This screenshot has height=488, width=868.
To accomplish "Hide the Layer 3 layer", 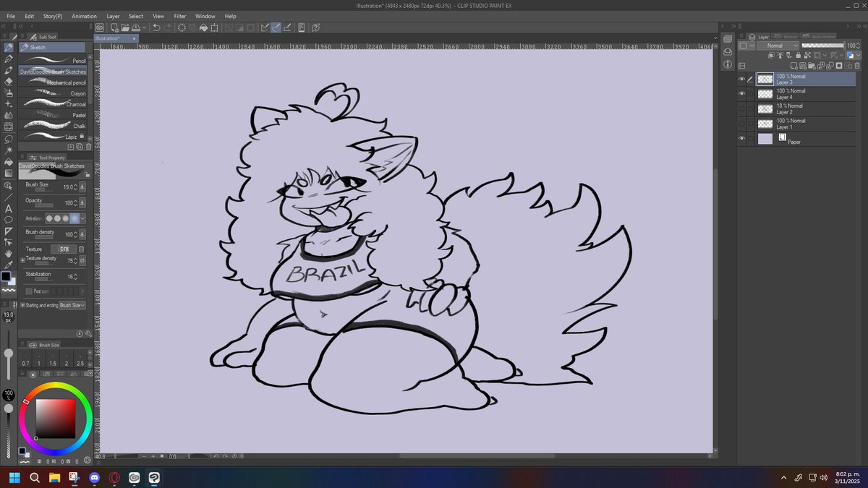I will [x=741, y=79].
